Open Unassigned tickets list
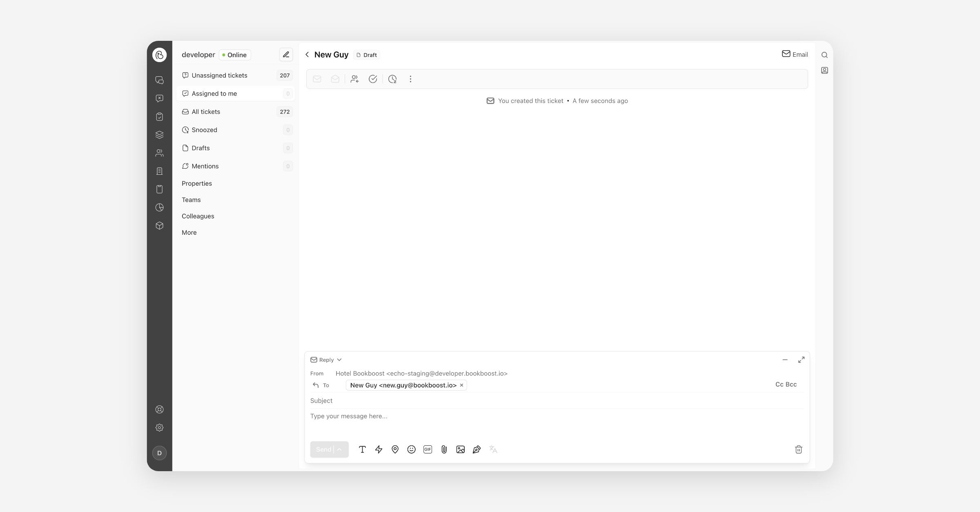Screen dimensions: 980x512 [235, 76]
